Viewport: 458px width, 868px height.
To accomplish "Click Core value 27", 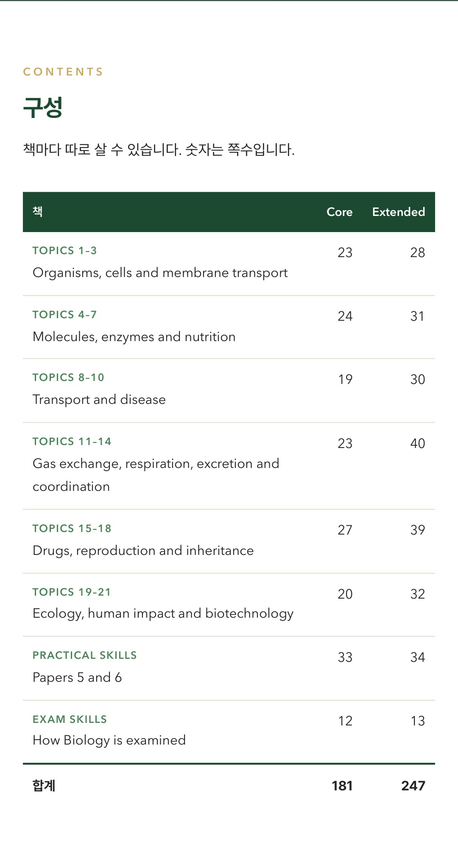I will click(345, 530).
